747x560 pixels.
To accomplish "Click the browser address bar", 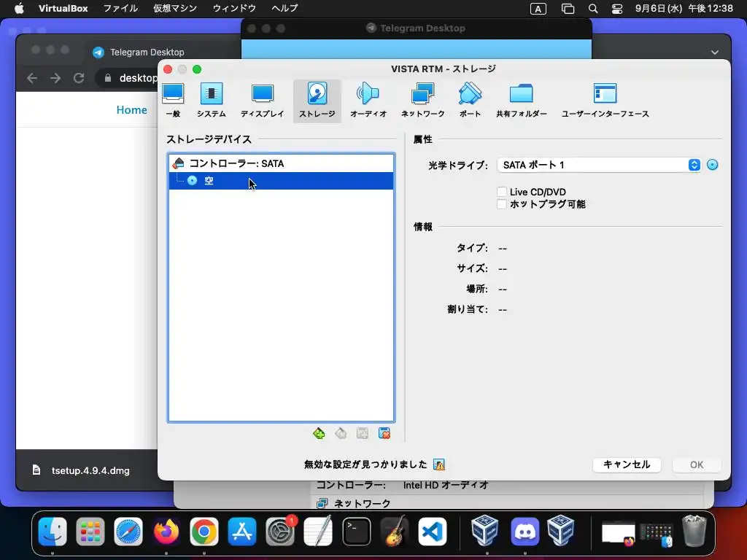I will pyautogui.click(x=128, y=78).
